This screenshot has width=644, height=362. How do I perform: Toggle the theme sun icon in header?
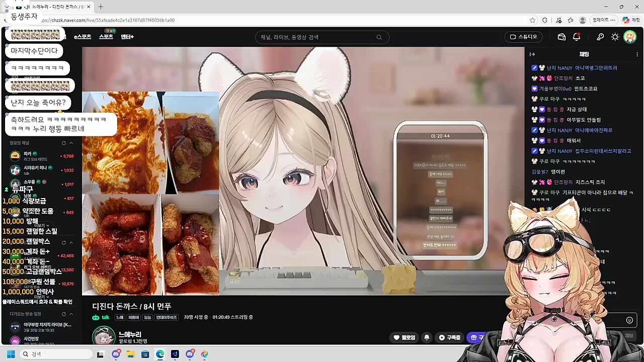(x=615, y=37)
